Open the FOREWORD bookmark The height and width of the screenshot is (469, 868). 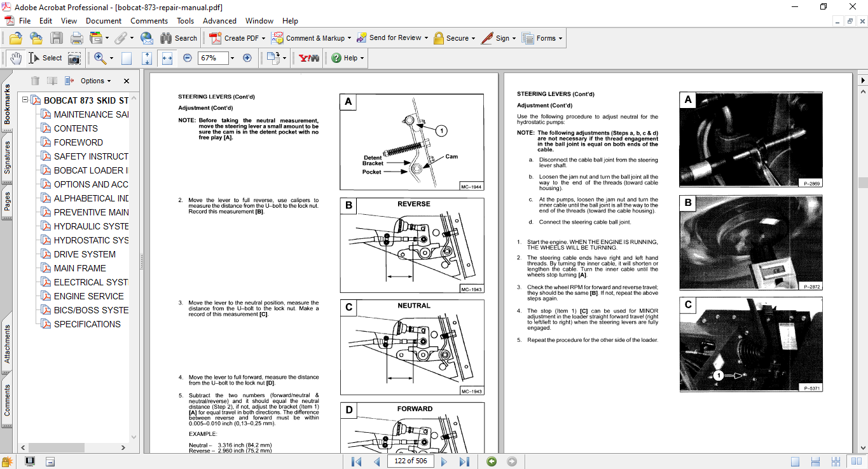coord(78,142)
